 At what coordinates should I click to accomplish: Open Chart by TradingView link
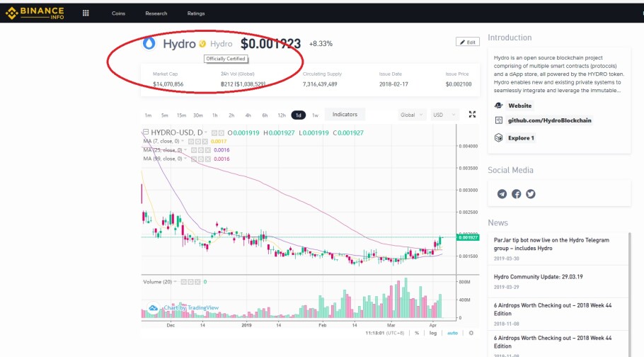tap(191, 307)
